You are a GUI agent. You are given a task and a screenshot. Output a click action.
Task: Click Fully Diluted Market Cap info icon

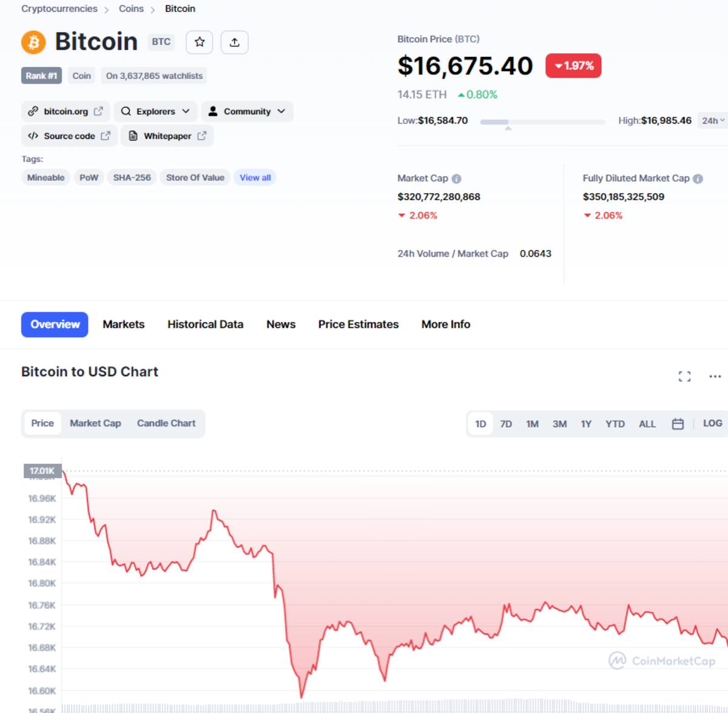click(x=698, y=178)
